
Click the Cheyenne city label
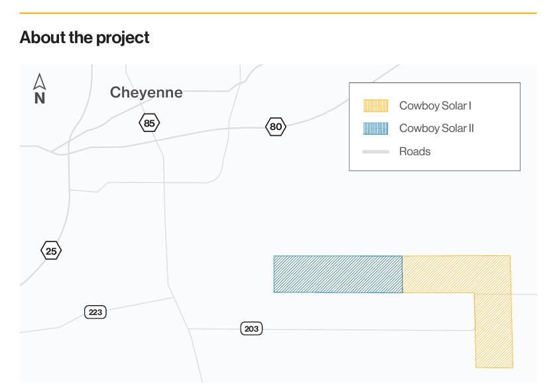pos(146,93)
